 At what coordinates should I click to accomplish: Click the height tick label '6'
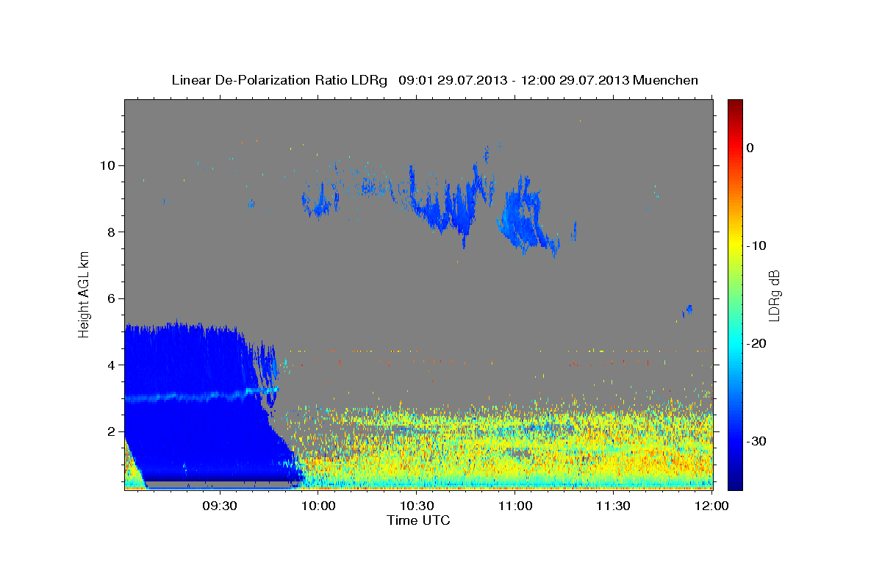(x=110, y=298)
